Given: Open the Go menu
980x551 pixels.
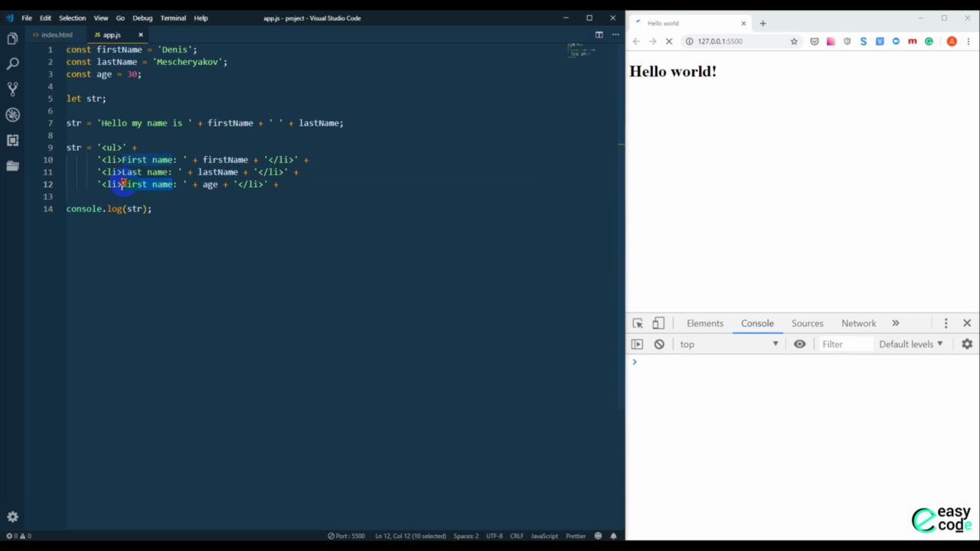Looking at the screenshot, I should click(x=120, y=18).
